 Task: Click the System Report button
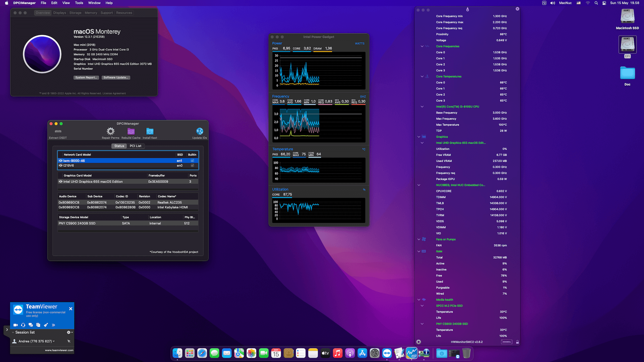(86, 77)
